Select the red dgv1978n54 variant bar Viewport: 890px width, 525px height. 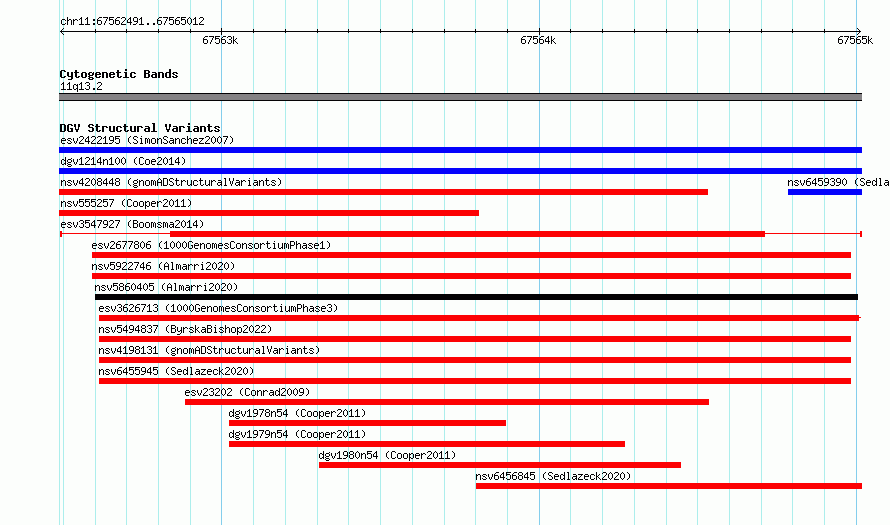[x=367, y=423]
